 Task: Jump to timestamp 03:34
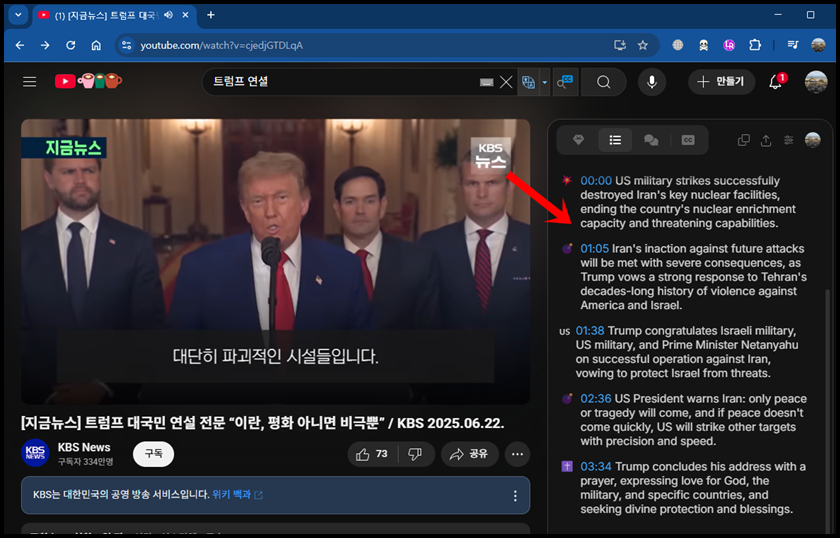(596, 467)
